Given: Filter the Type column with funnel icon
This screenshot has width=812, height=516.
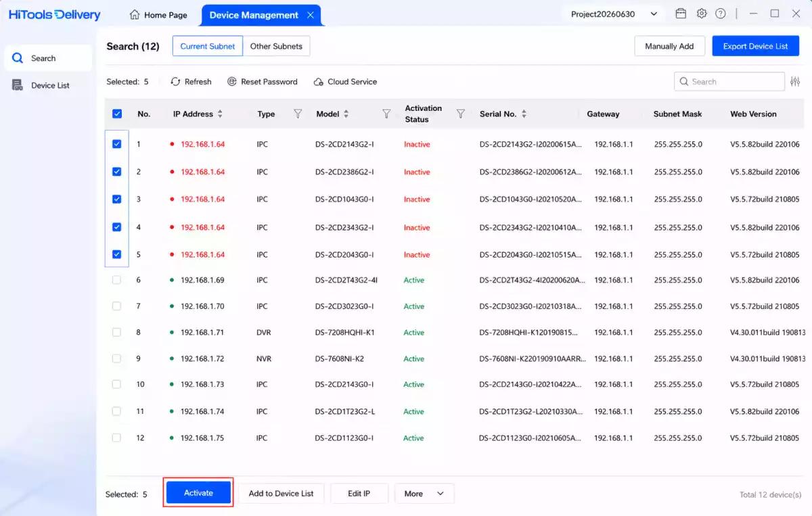Looking at the screenshot, I should [x=298, y=114].
